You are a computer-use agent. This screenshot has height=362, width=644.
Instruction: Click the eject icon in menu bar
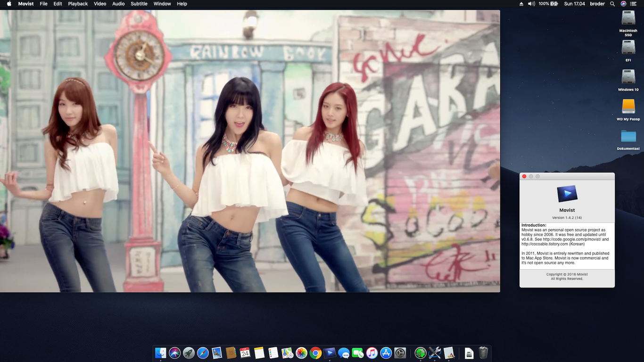(521, 4)
